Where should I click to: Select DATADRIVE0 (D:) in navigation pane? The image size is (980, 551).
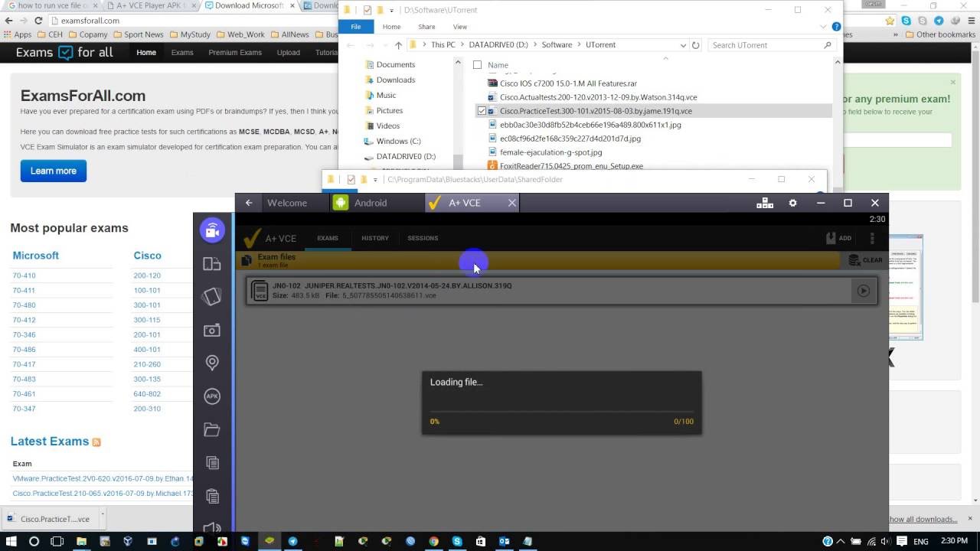point(406,156)
